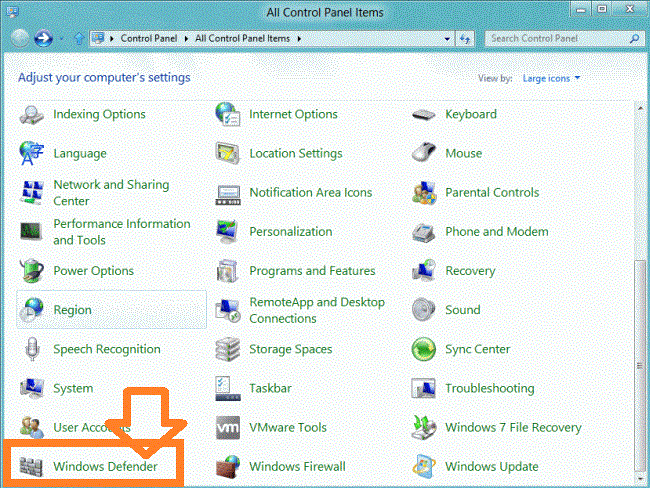Image resolution: width=650 pixels, height=488 pixels.
Task: Click the scrollbar down arrow
Action: [640, 478]
